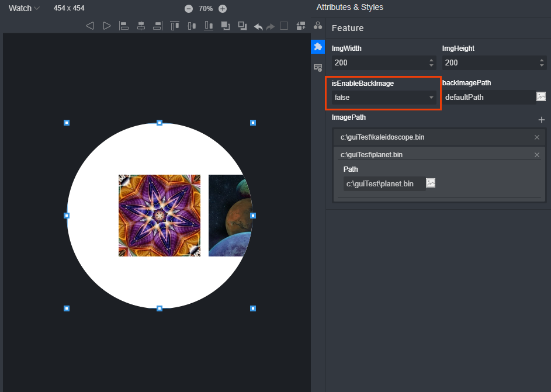Switch to the puzzle-piece Feature tab

pos(318,47)
